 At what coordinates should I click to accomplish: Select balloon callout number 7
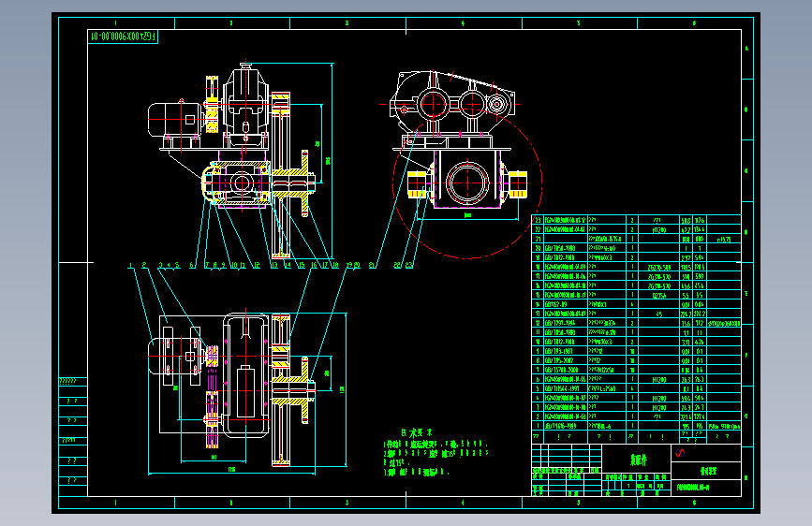tap(207, 265)
